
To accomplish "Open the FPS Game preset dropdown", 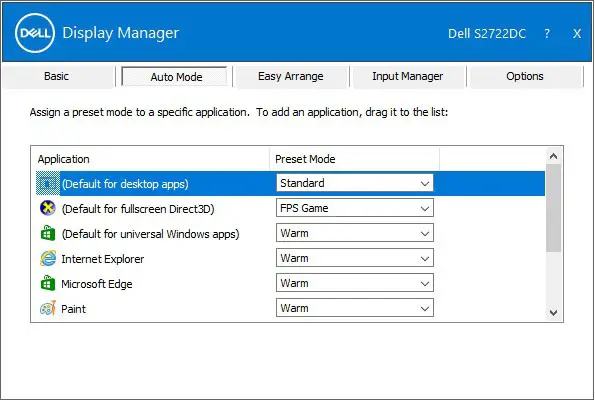I will point(355,208).
